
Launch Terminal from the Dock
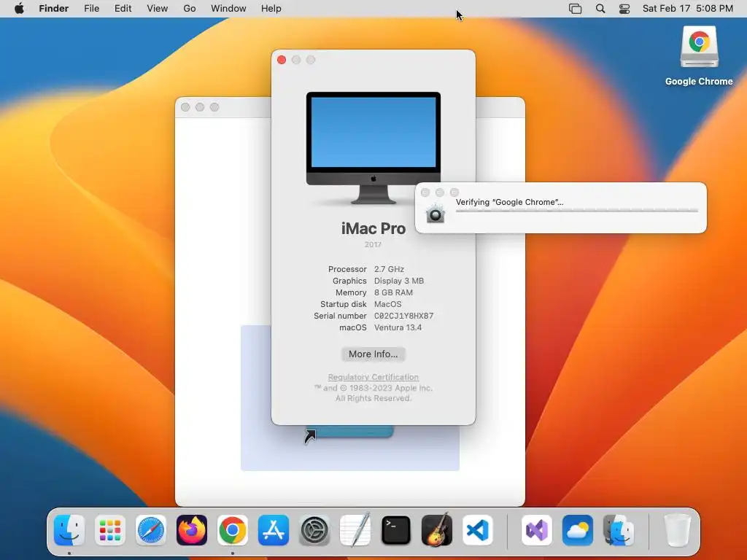point(396,530)
